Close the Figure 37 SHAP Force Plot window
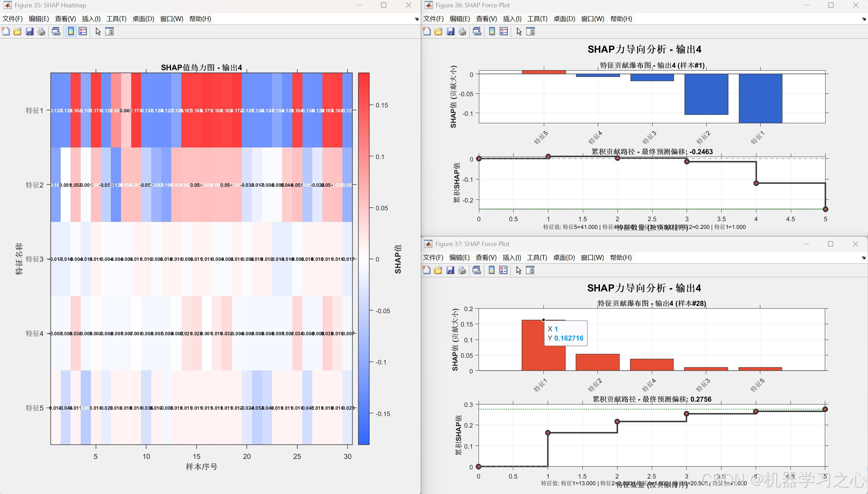 pyautogui.click(x=855, y=244)
